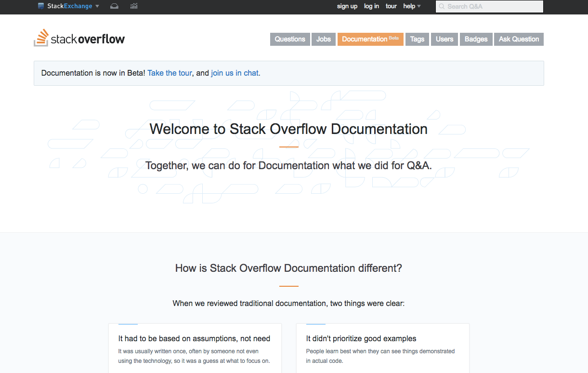Click 'It was usually written once' description
This screenshot has width=588, height=373.
194,356
